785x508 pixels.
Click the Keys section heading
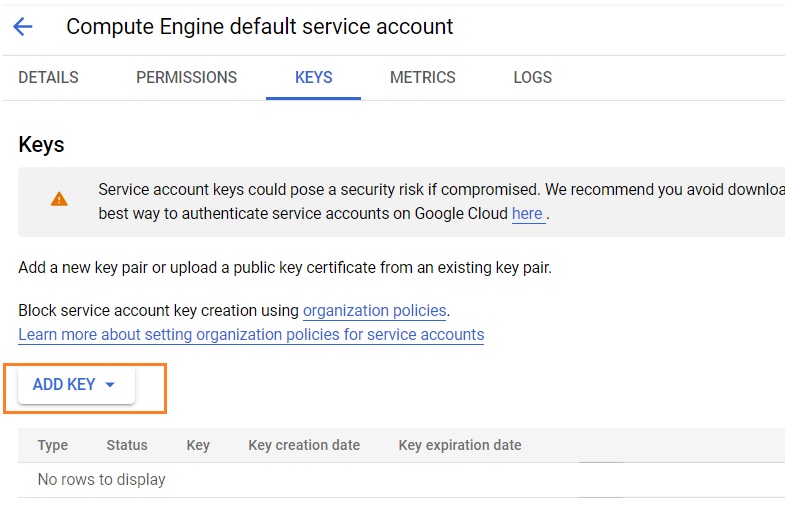[x=42, y=145]
